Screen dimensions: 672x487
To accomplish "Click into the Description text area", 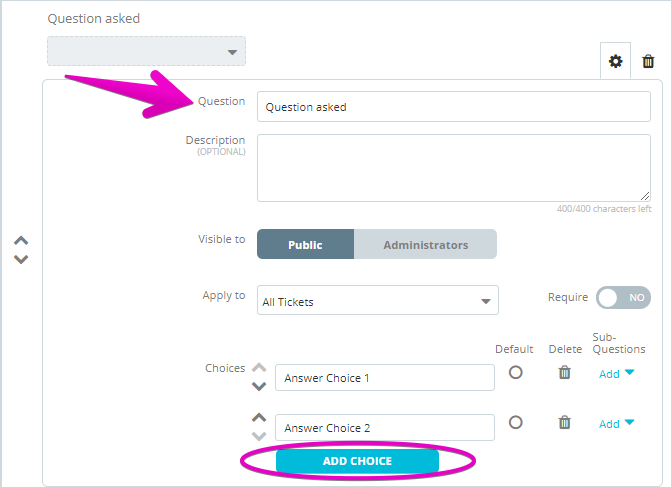I will click(x=454, y=168).
